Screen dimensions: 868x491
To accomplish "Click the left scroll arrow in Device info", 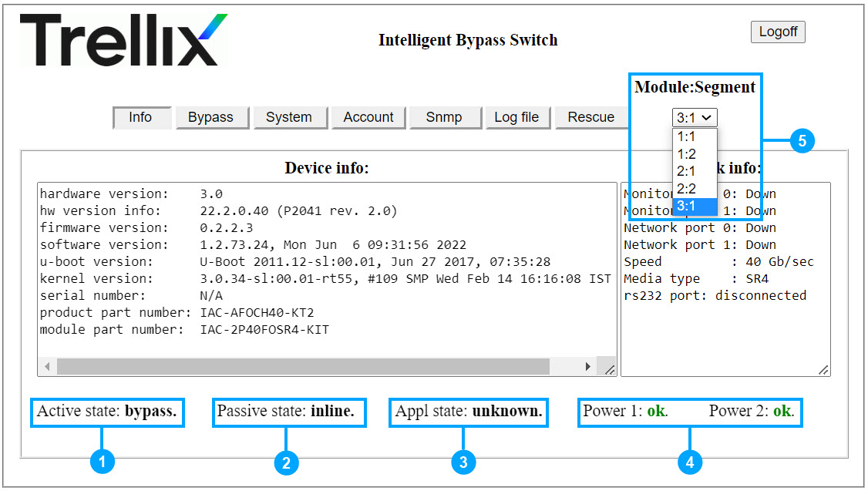I will (48, 366).
